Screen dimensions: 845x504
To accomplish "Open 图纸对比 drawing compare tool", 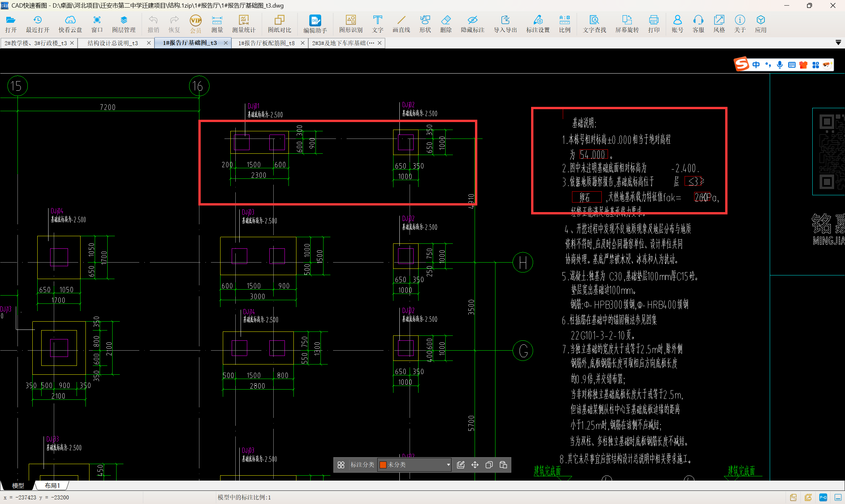I will (x=279, y=24).
